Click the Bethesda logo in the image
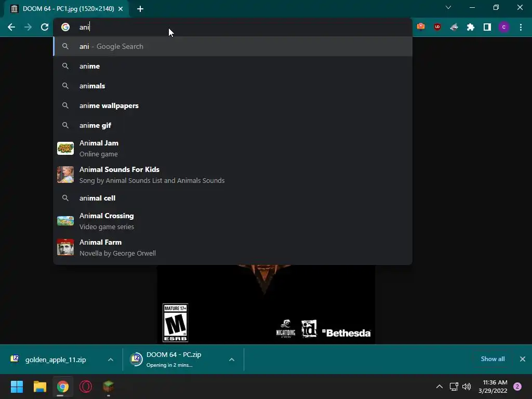Viewport: 532px width, 399px height. [x=347, y=333]
